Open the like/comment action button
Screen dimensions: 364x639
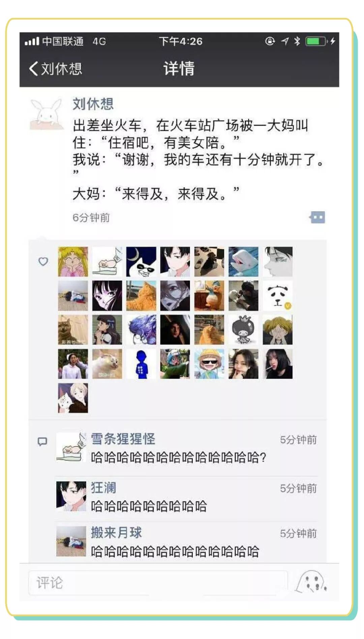click(x=317, y=217)
